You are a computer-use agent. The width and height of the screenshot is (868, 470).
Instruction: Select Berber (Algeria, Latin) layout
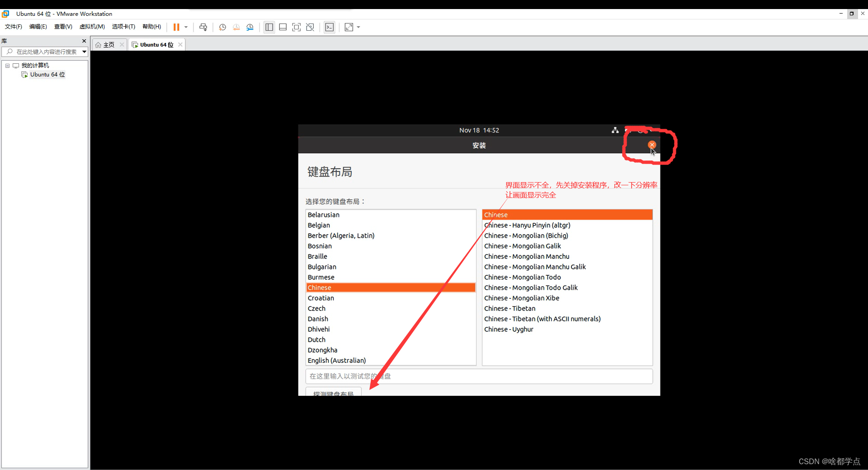tap(391, 235)
